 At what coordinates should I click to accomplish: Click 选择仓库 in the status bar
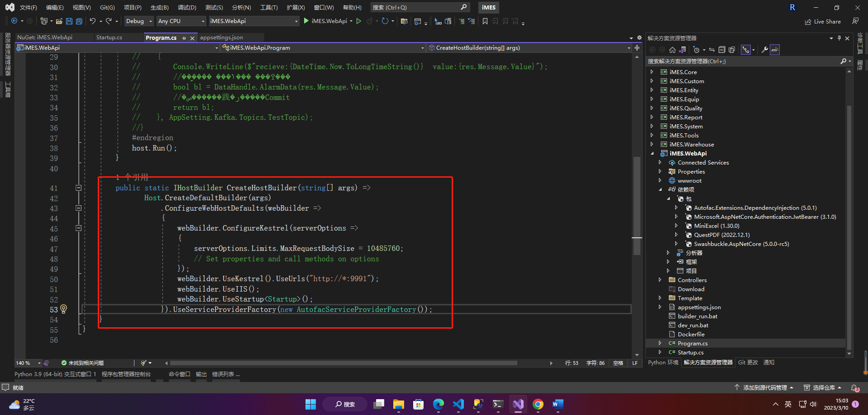pyautogui.click(x=822, y=387)
